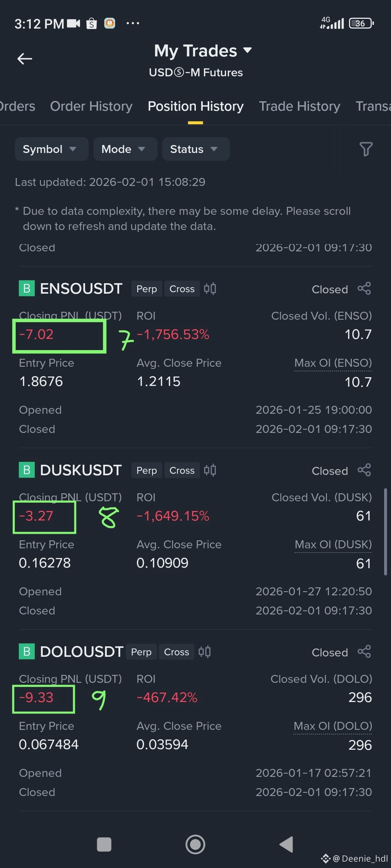Switch to the Trade History tab
The height and width of the screenshot is (868, 391).
(x=299, y=106)
